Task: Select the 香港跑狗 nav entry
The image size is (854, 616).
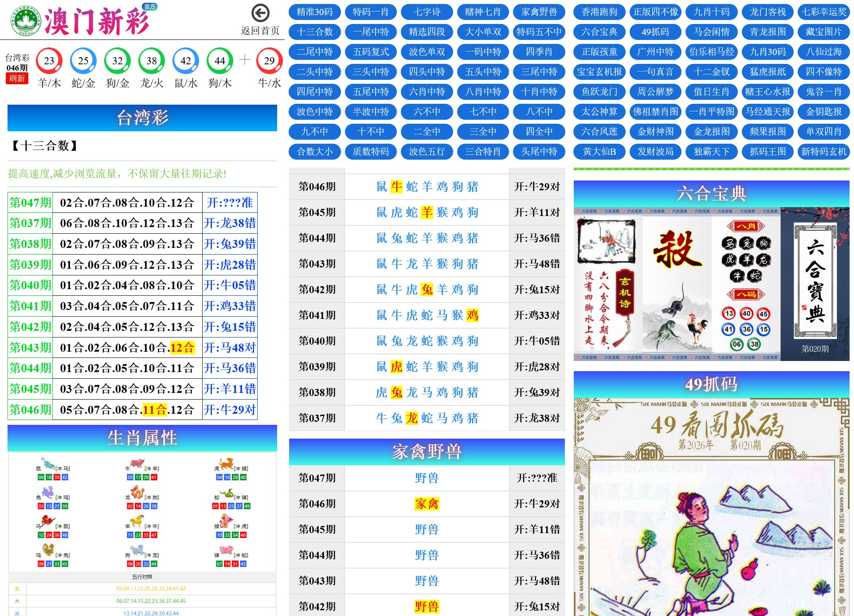Action: 599,12
